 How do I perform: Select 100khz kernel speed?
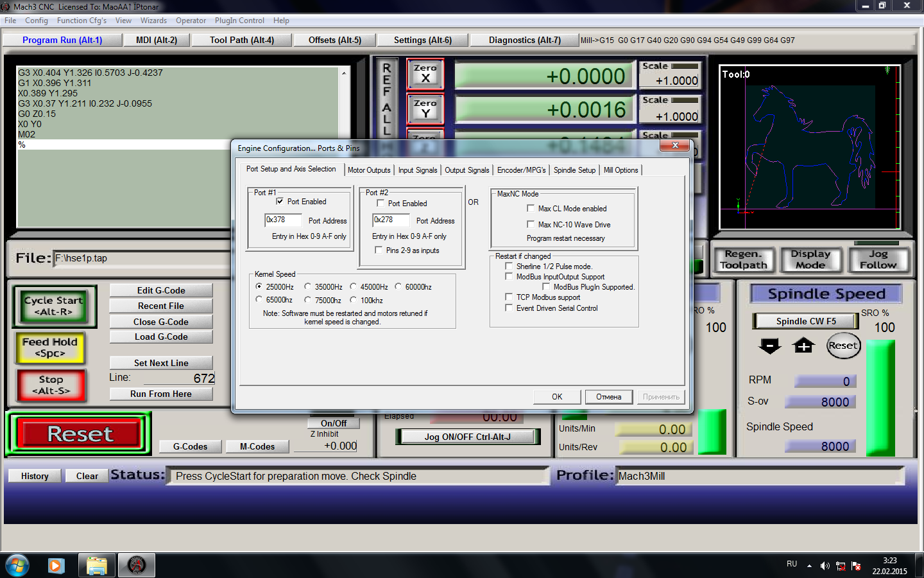coord(353,299)
